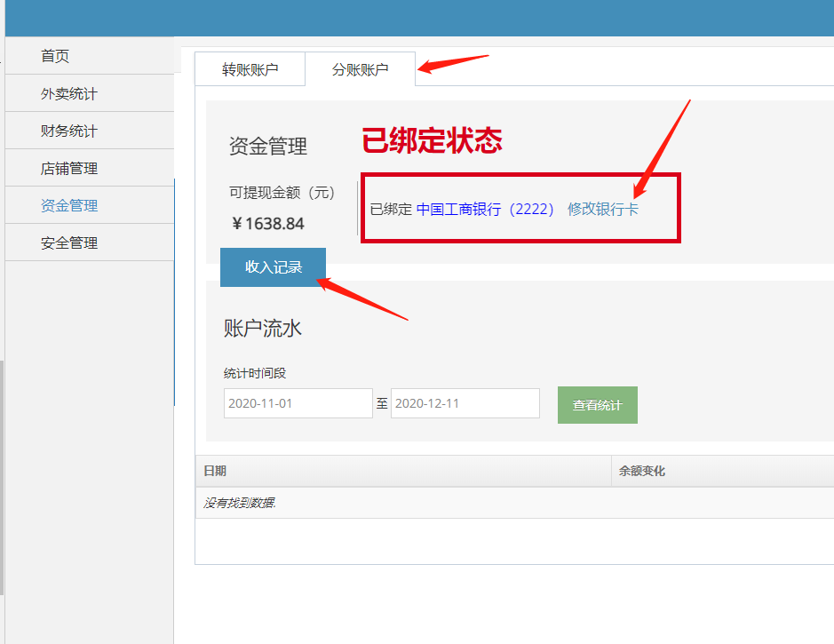
Task: Click the 账户流水 section heading
Action: coord(263,329)
